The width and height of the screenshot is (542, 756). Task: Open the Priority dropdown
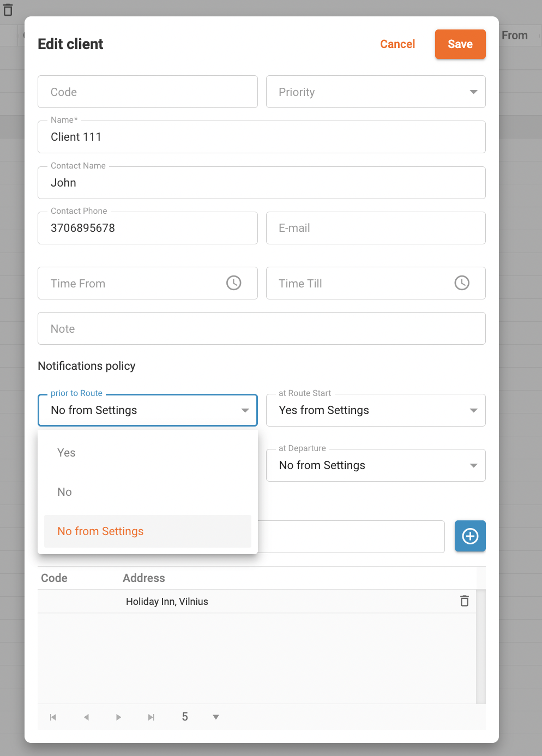(376, 92)
